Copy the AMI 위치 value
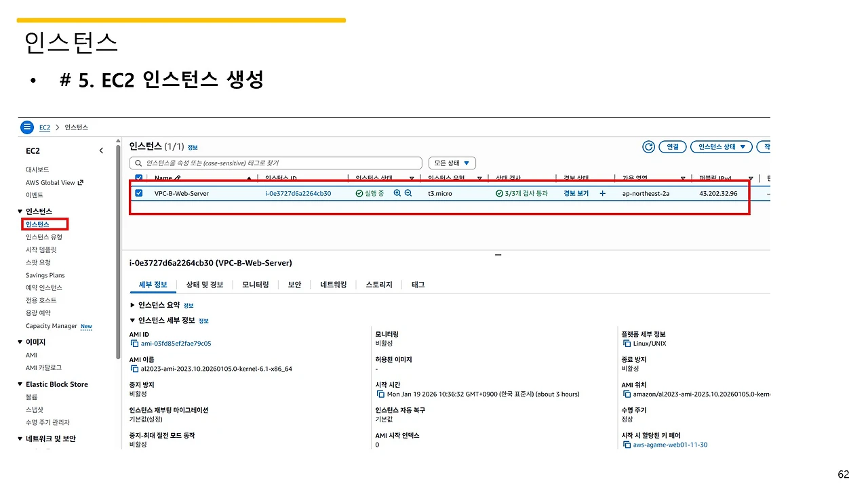The height and width of the screenshot is (488, 868). coord(626,394)
